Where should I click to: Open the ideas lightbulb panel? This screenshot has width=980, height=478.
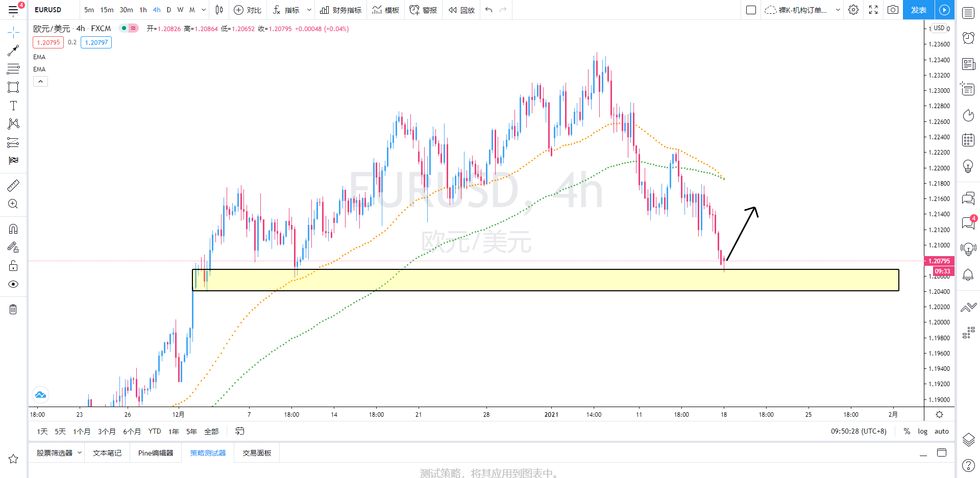tap(968, 166)
